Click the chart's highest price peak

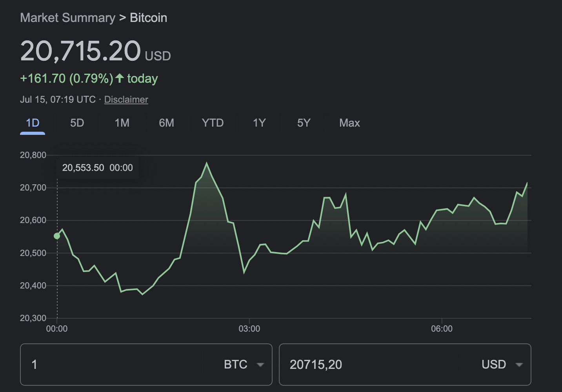click(x=207, y=163)
